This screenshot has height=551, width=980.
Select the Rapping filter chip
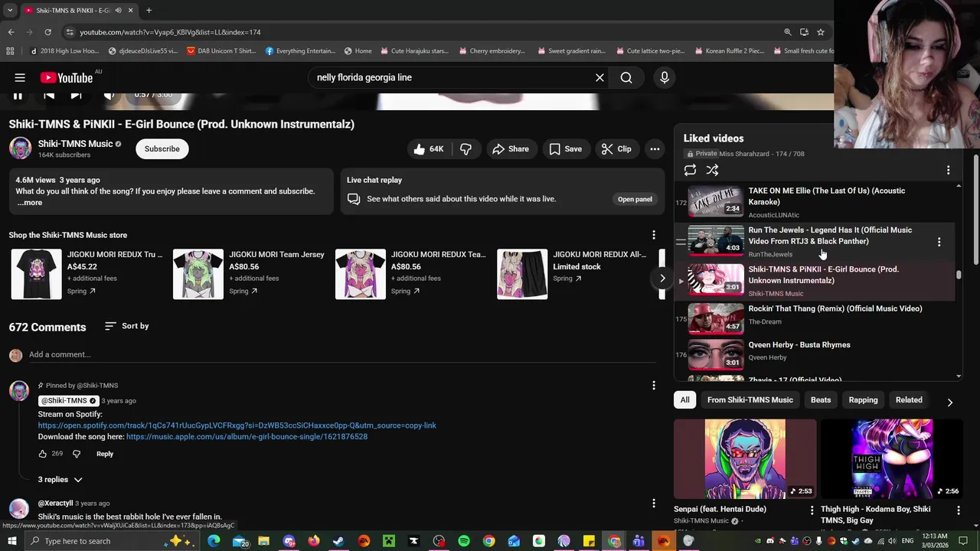pos(863,399)
